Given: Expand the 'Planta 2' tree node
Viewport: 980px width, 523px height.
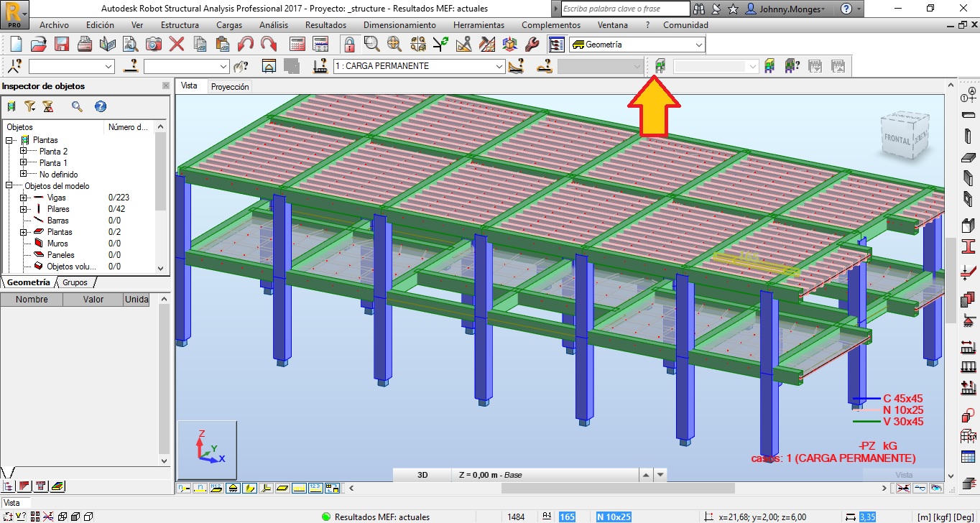Looking at the screenshot, I should pyautogui.click(x=23, y=152).
